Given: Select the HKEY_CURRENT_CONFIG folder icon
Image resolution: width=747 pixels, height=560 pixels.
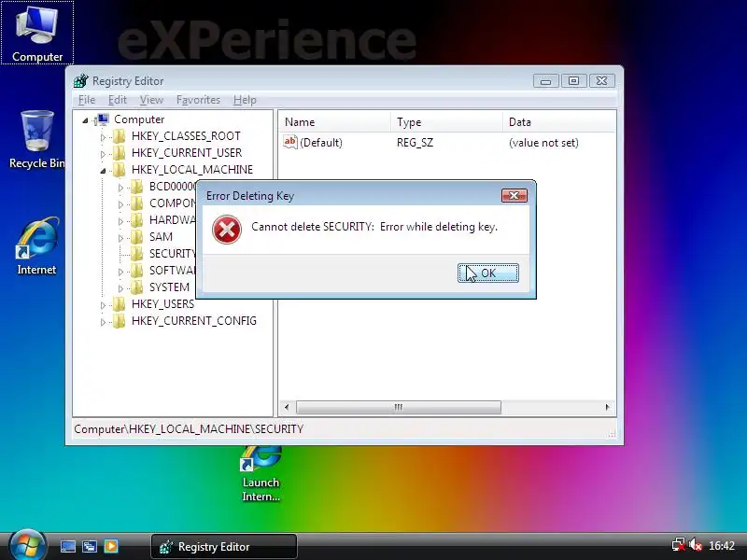Looking at the screenshot, I should tap(120, 321).
